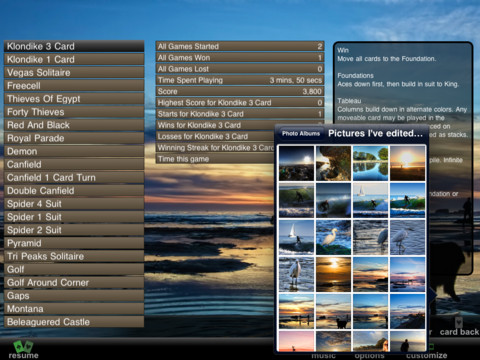The image size is (480, 360).
Task: Go back to Photo Albums
Action: pyautogui.click(x=301, y=134)
